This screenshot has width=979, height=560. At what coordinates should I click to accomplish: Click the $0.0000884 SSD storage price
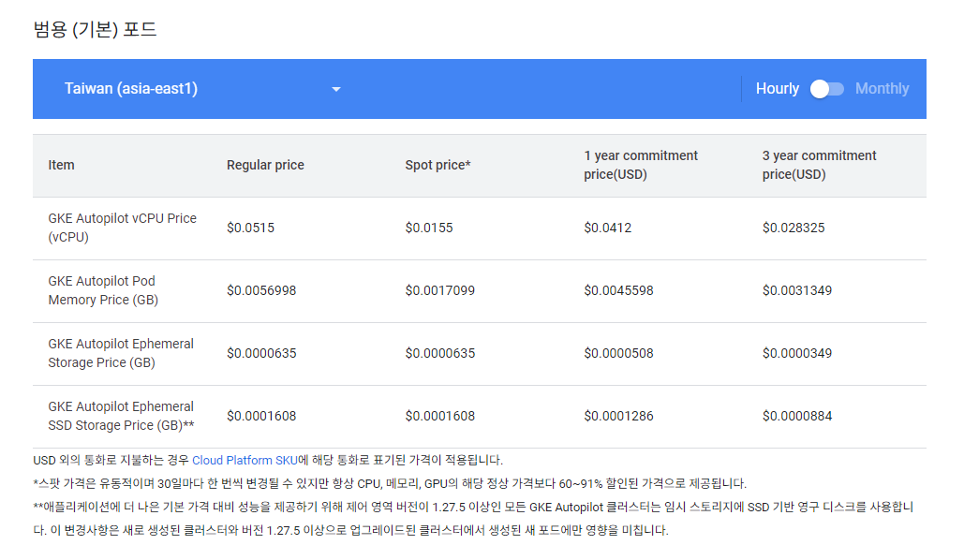coord(796,416)
